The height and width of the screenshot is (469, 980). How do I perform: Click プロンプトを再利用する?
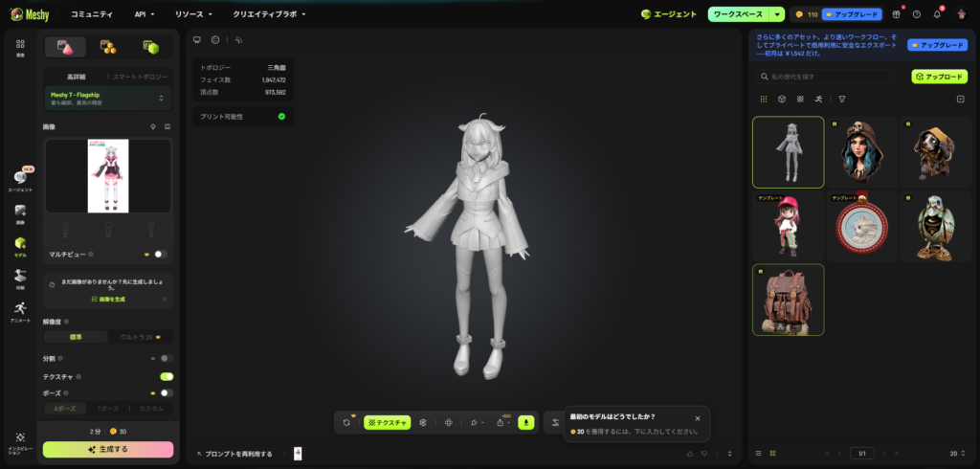(x=234, y=454)
